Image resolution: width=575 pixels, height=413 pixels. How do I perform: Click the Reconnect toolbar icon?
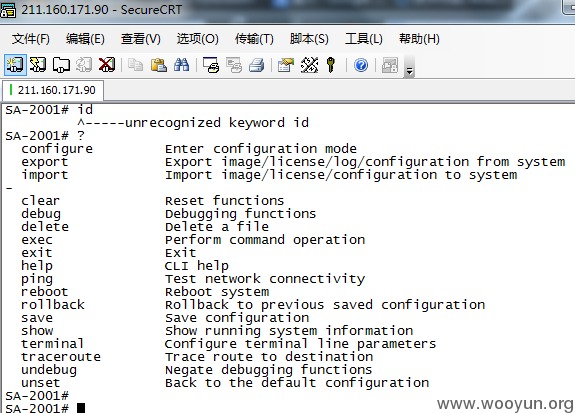84,65
